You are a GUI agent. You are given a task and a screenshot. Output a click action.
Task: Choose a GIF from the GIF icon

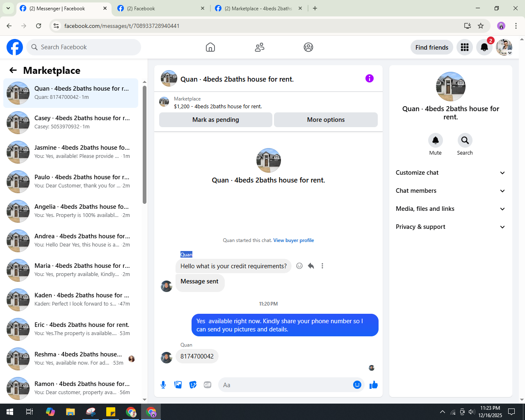(208, 385)
